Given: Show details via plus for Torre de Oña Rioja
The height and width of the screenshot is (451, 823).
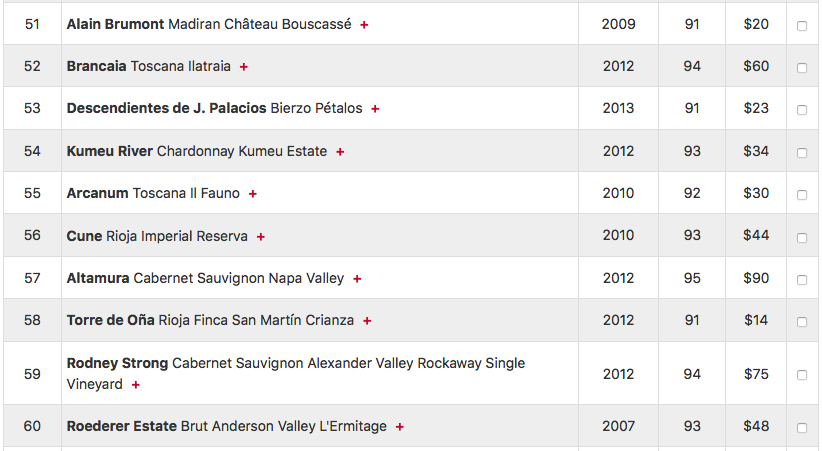Looking at the screenshot, I should [367, 321].
